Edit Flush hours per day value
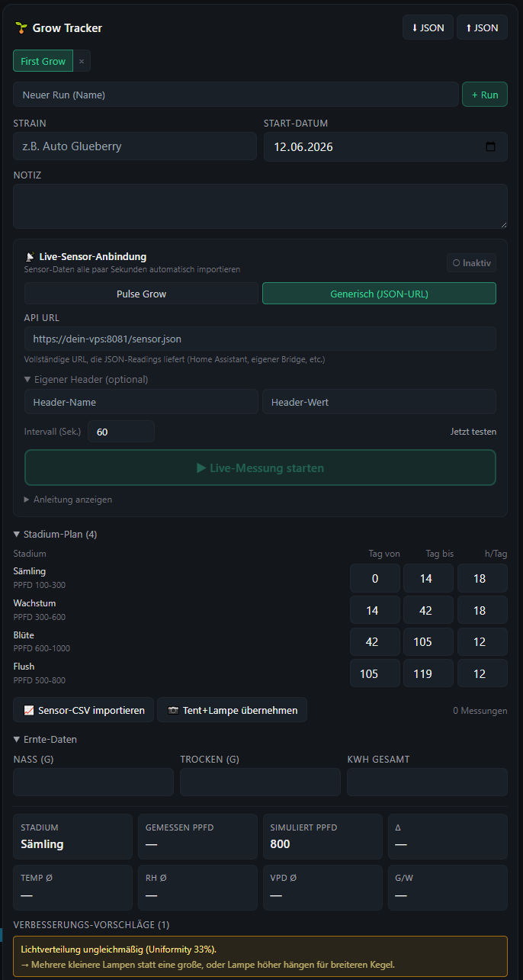Screen dimensions: 523x980 pos(483,674)
